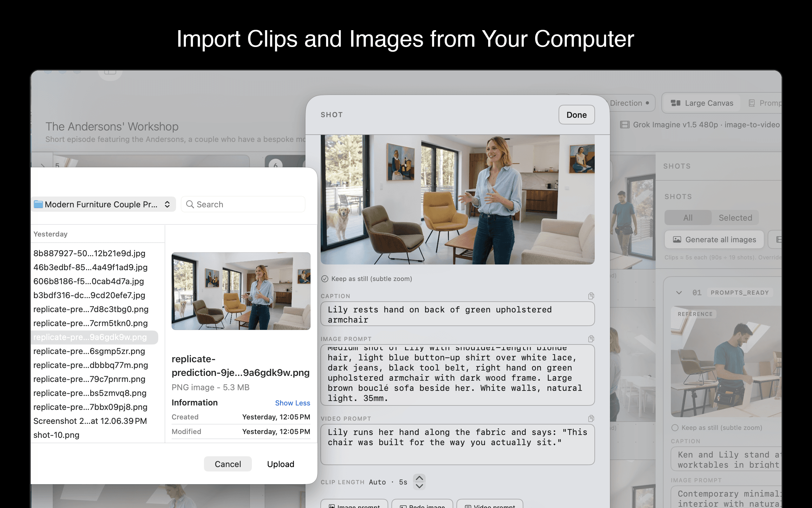Select file replicate-pre...6sgmp5zr.png
The height and width of the screenshot is (508, 812).
click(x=89, y=351)
